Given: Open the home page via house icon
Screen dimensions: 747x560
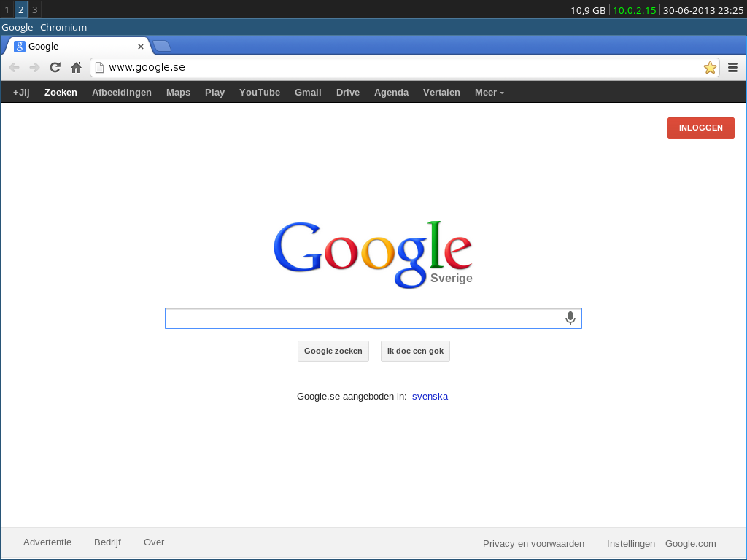Looking at the screenshot, I should (x=76, y=68).
